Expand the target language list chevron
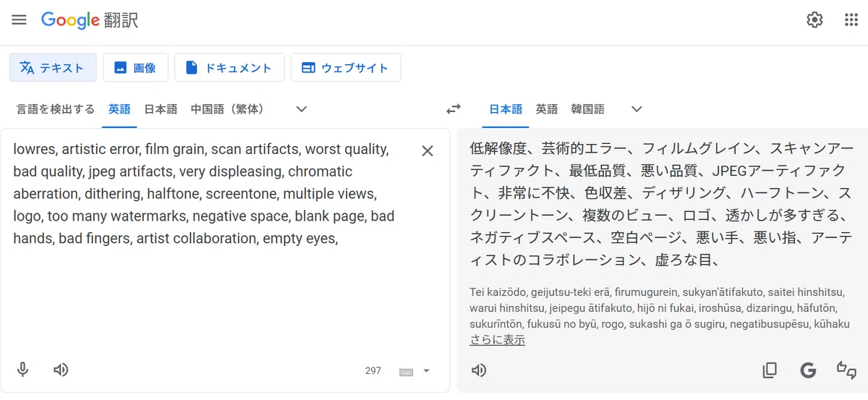868x400 pixels. click(x=637, y=109)
